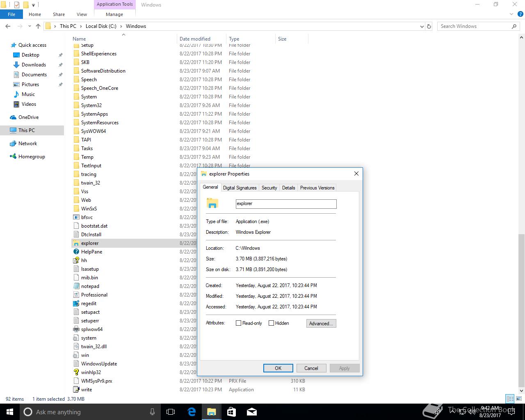Click the file name field in Properties

[x=286, y=203]
